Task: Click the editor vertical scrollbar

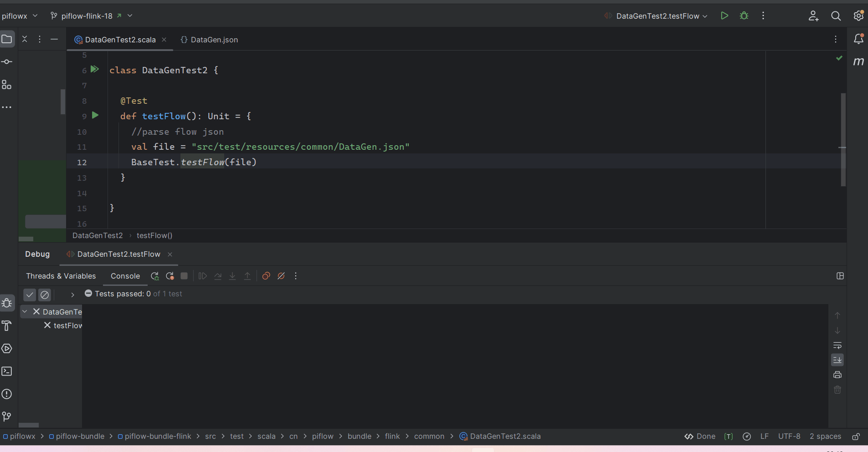Action: click(843, 140)
